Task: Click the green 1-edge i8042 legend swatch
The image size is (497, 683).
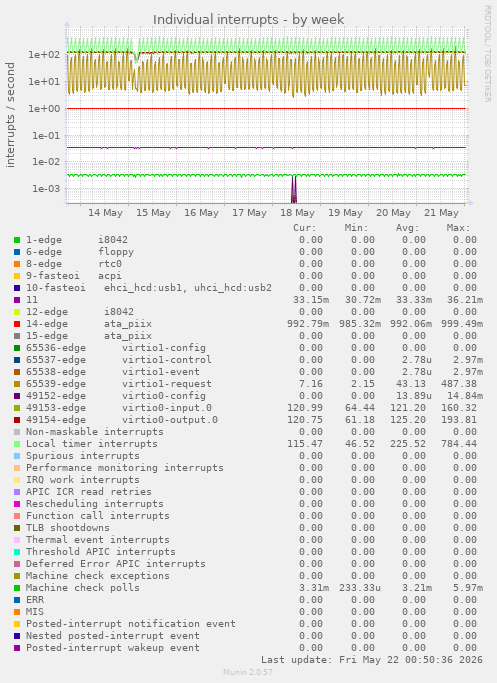Action: pos(17,240)
